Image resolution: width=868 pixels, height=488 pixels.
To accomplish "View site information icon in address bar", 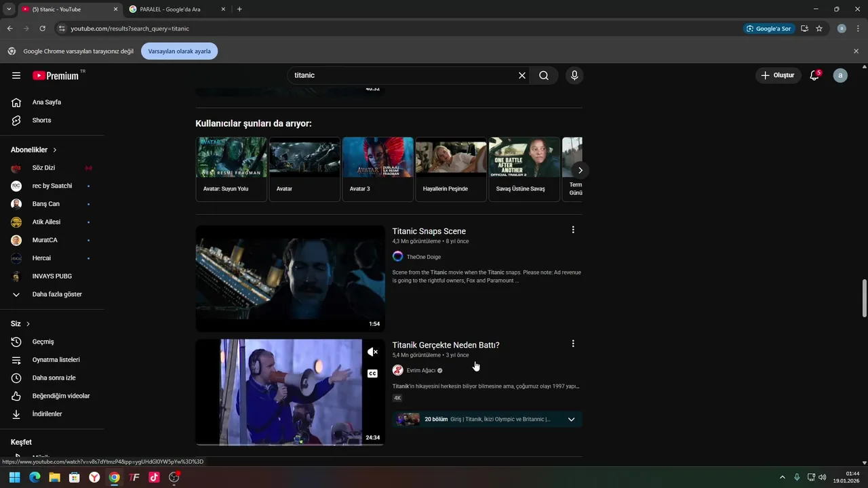I will click(62, 28).
